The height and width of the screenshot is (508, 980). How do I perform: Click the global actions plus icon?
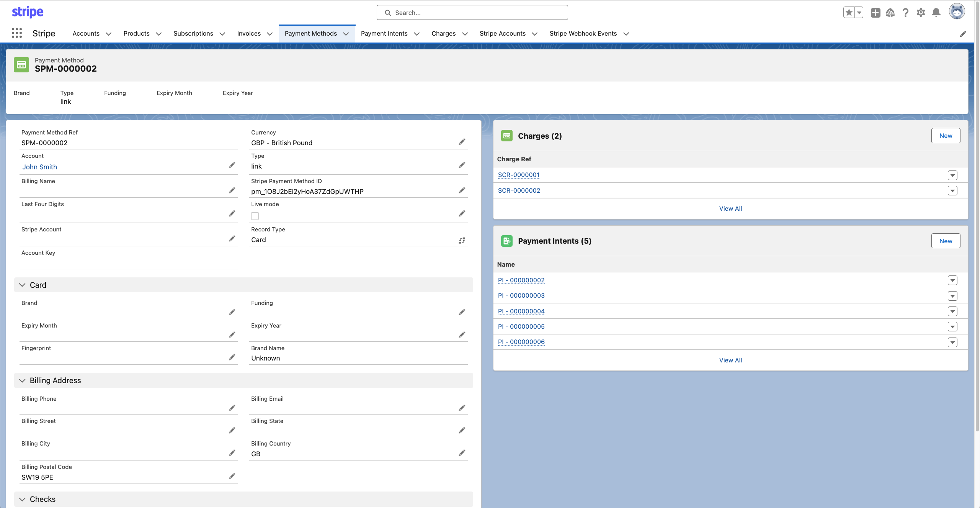point(875,13)
